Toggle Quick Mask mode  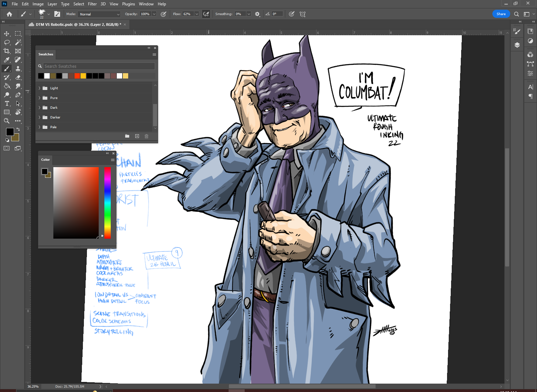point(7,148)
